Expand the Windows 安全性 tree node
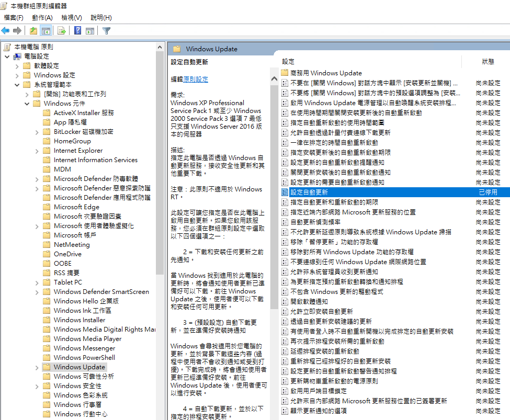The height and width of the screenshot is (420, 510). coord(37,387)
